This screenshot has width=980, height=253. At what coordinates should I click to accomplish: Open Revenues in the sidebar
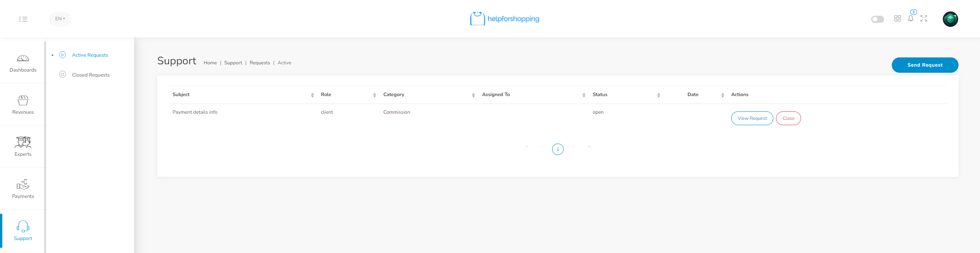click(23, 105)
